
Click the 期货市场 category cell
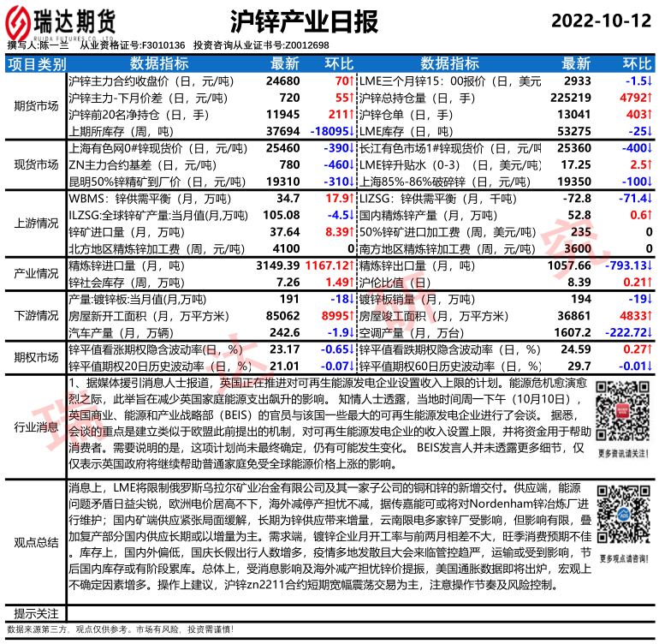pyautogui.click(x=35, y=106)
